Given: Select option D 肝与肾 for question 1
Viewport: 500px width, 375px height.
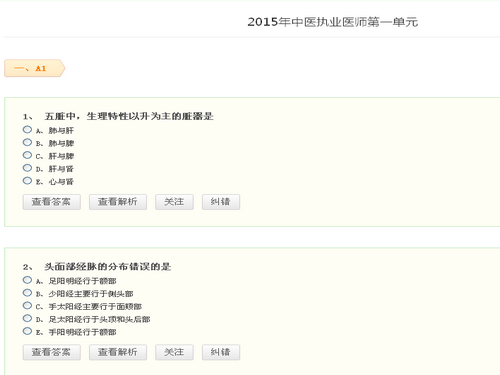Looking at the screenshot, I should tap(27, 168).
